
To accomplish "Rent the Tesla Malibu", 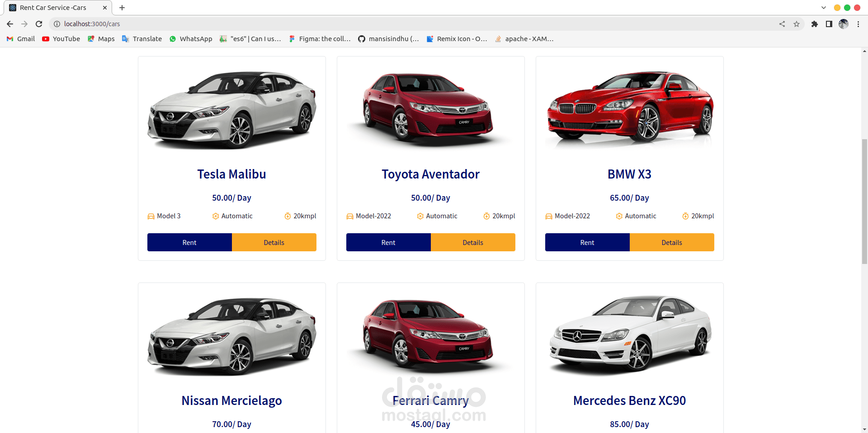I will (x=189, y=242).
